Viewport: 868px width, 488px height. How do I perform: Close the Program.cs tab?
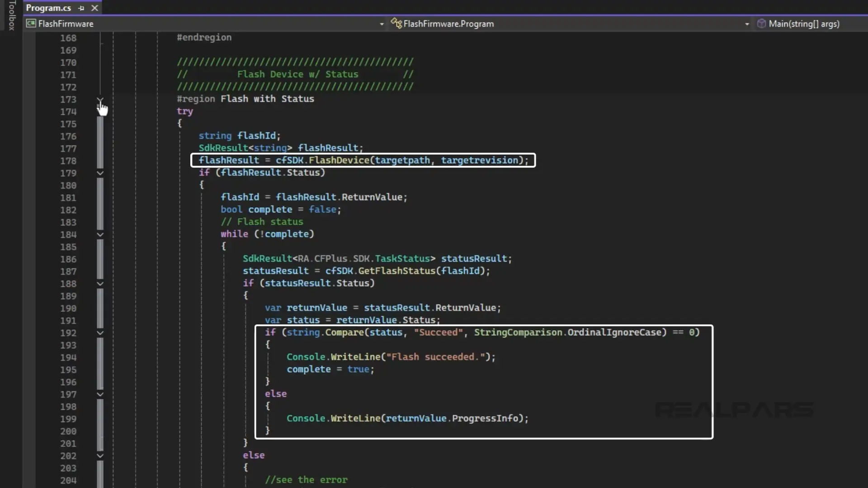[94, 8]
